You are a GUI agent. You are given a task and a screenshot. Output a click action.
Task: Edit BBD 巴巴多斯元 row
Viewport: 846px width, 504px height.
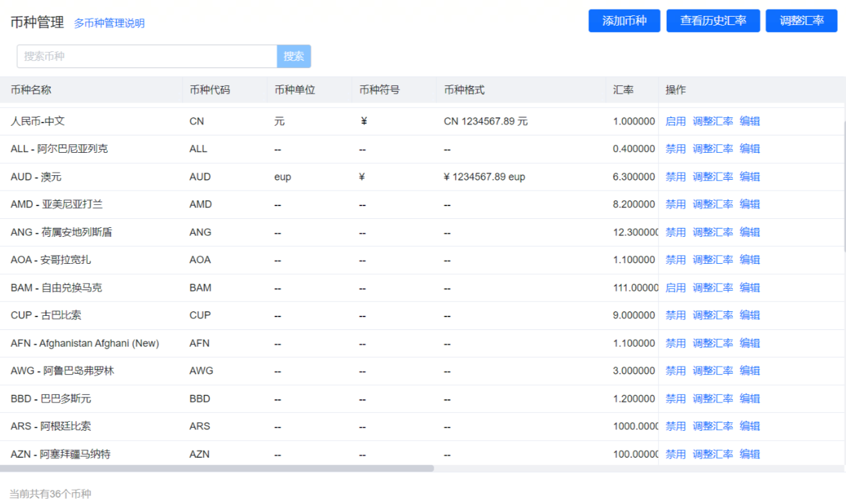(750, 398)
